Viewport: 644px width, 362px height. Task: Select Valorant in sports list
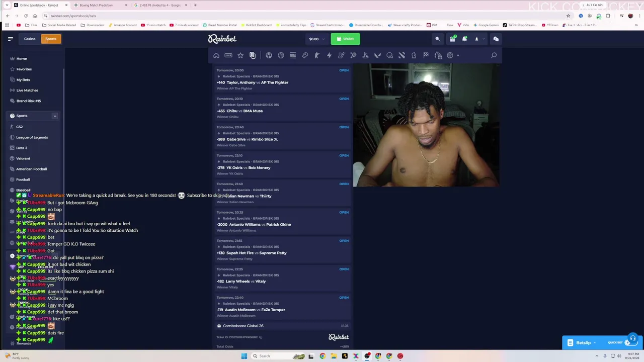pyautogui.click(x=23, y=158)
